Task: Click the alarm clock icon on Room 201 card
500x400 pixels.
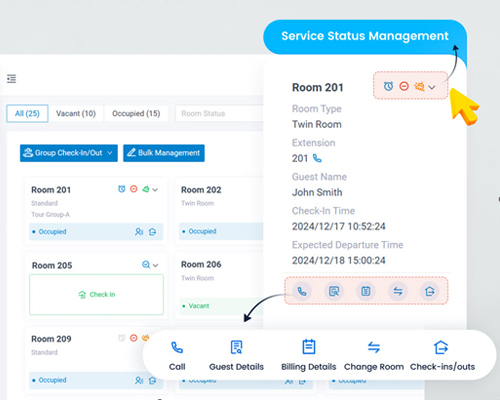Action: (x=122, y=189)
